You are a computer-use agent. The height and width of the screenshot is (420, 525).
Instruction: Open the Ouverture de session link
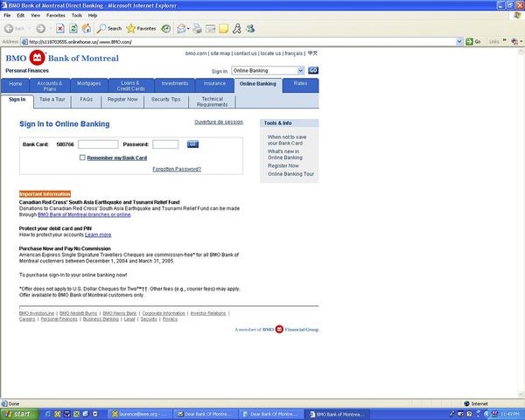(219, 122)
